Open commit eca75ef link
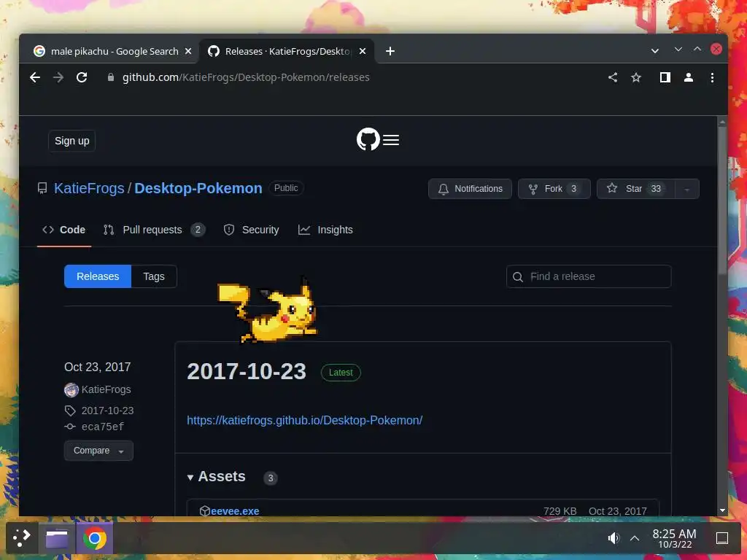The image size is (747, 560). 102,427
